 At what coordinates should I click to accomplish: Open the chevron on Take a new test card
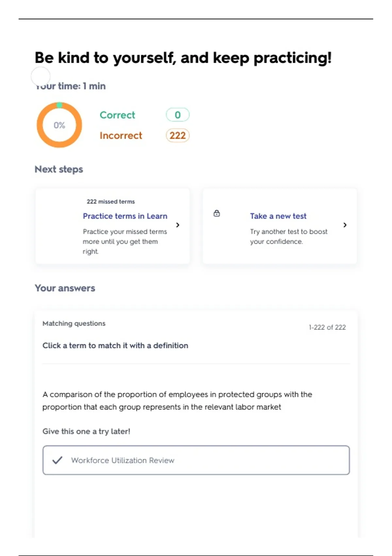pos(345,225)
